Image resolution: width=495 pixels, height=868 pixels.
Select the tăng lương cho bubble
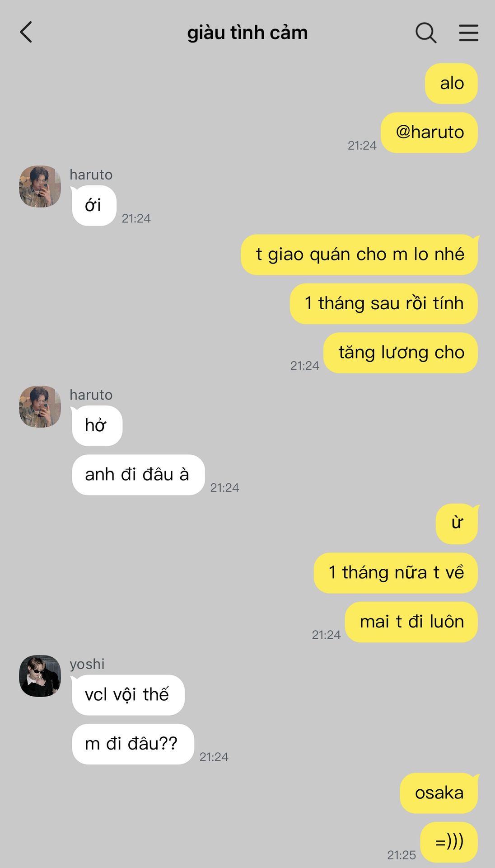tap(401, 353)
